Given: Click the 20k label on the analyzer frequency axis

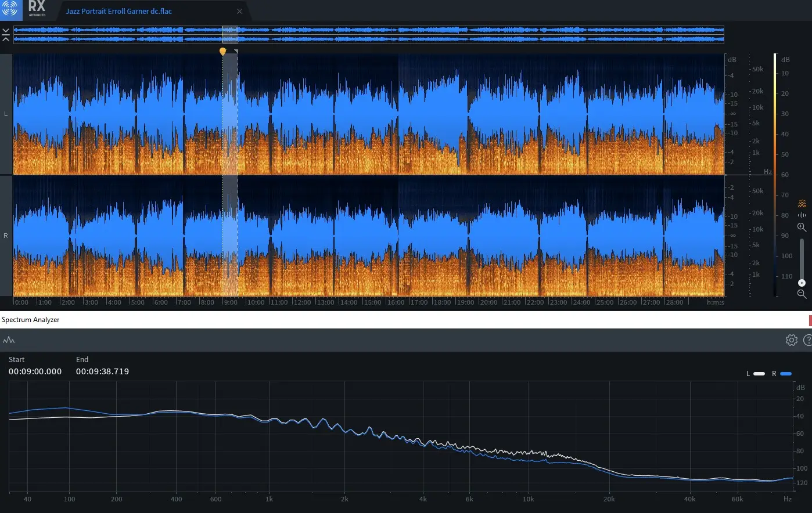Looking at the screenshot, I should pyautogui.click(x=609, y=499).
